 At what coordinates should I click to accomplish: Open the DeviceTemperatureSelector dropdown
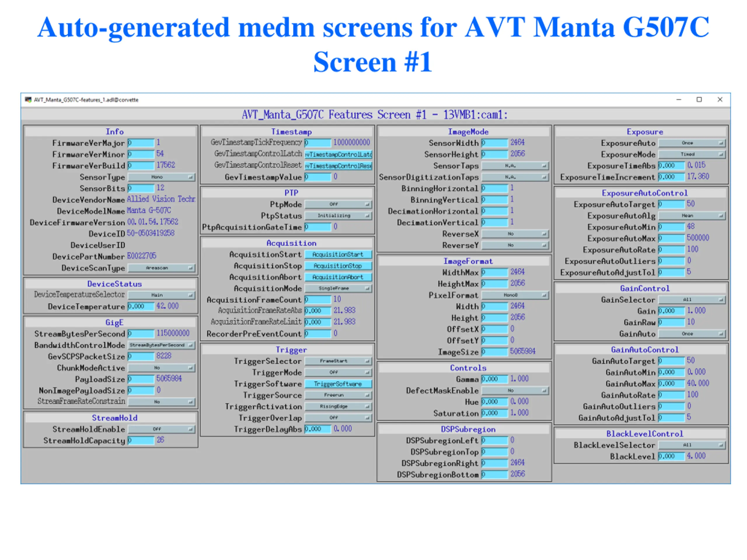click(x=161, y=295)
